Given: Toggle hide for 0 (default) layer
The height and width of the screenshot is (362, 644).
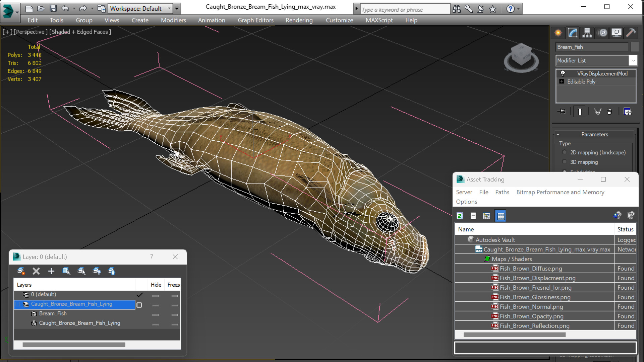Looking at the screenshot, I should [155, 296].
